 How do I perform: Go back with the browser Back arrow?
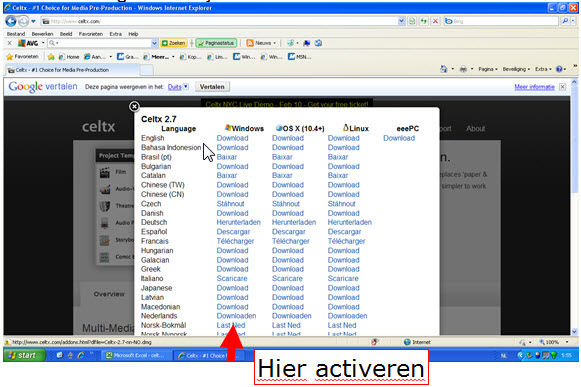(x=11, y=21)
